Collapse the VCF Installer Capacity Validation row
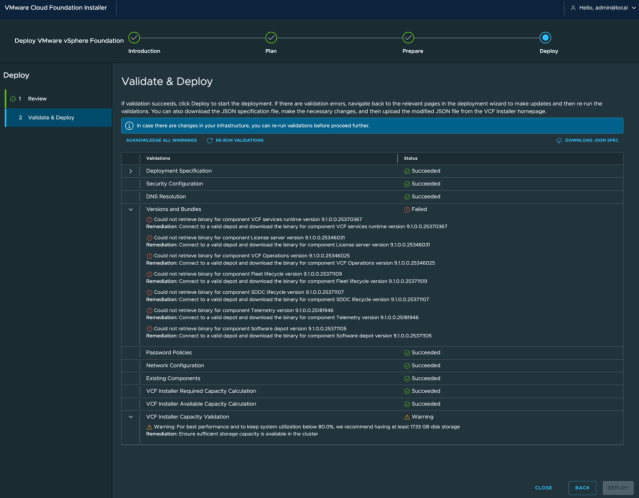This screenshot has width=639, height=498. pyautogui.click(x=130, y=417)
